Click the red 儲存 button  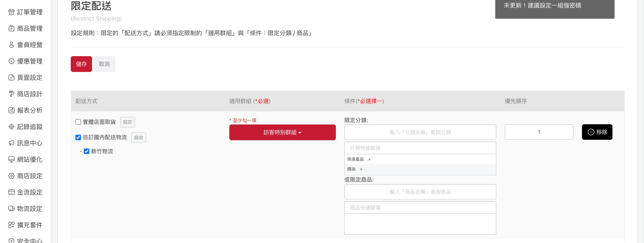tap(81, 64)
